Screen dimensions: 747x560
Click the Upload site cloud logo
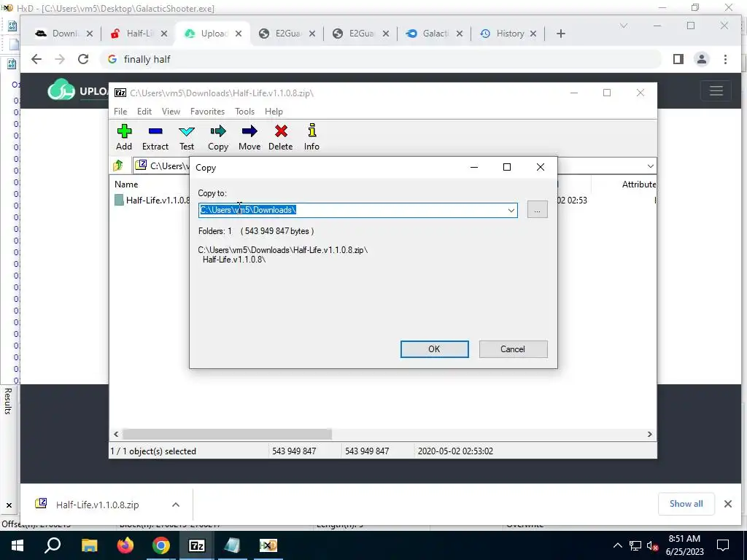coord(61,90)
